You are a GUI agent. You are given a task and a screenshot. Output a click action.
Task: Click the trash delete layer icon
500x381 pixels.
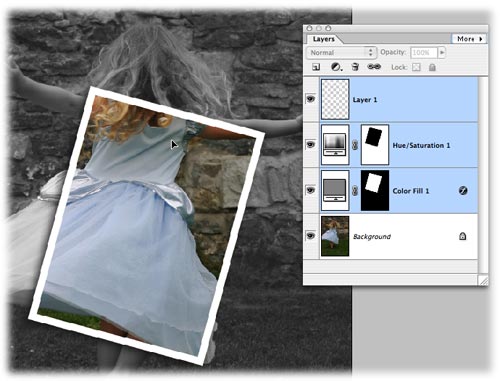tap(355, 67)
